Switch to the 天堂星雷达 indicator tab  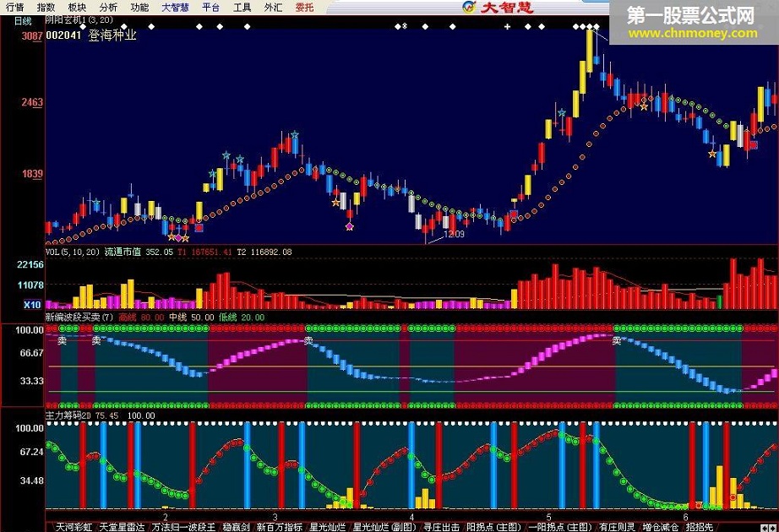point(123,527)
